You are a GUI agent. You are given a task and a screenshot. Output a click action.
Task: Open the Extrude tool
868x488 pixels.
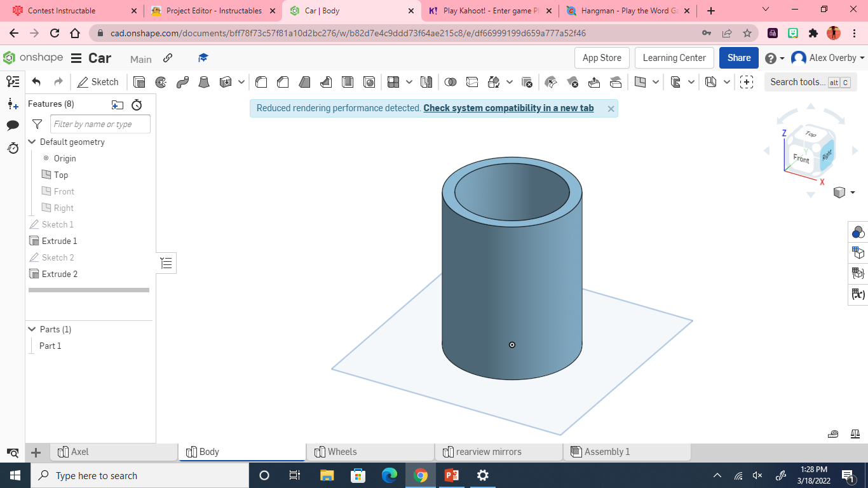(x=139, y=81)
